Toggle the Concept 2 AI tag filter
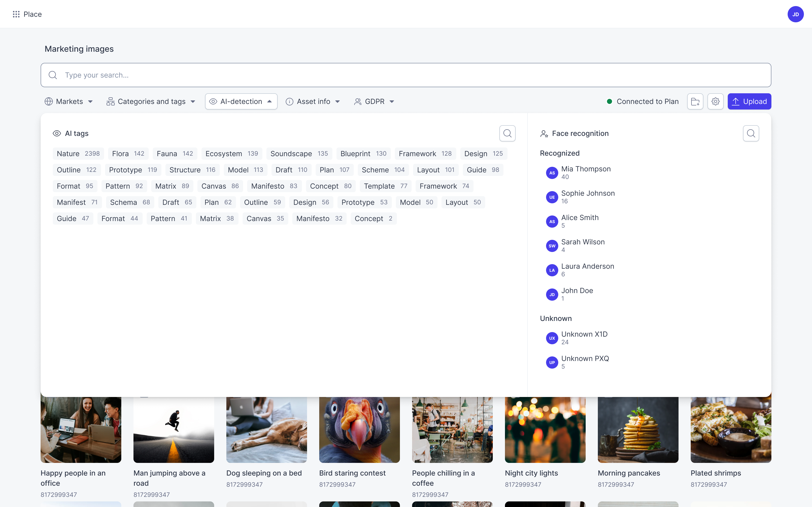Image resolution: width=812 pixels, height=507 pixels. (374, 218)
